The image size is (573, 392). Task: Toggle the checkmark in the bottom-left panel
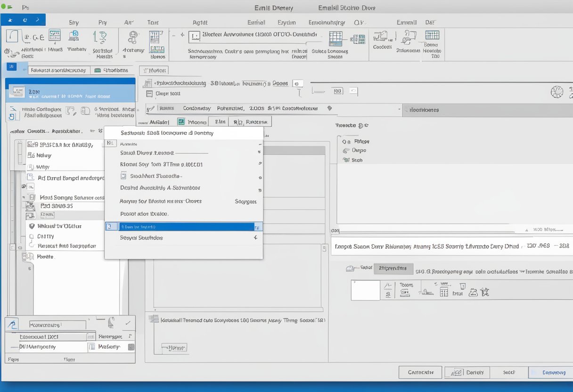[128, 324]
